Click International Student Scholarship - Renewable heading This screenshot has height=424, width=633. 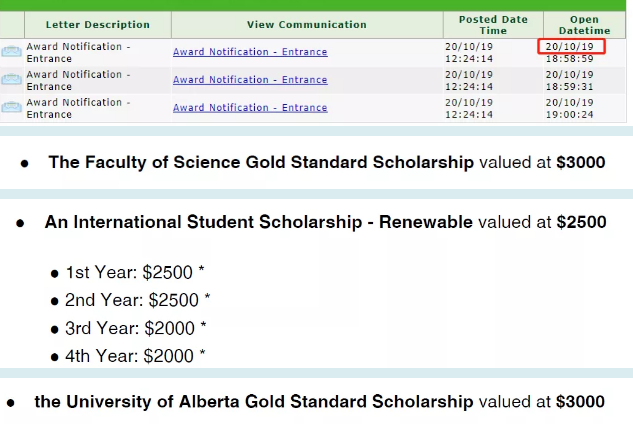258,222
